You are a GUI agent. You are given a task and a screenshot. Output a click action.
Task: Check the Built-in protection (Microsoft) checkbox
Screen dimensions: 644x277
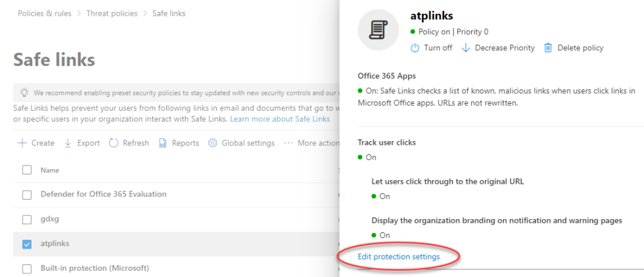click(x=27, y=268)
